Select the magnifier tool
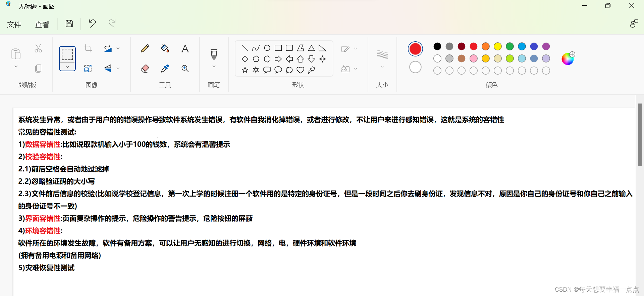This screenshot has width=644, height=296. coord(185,69)
